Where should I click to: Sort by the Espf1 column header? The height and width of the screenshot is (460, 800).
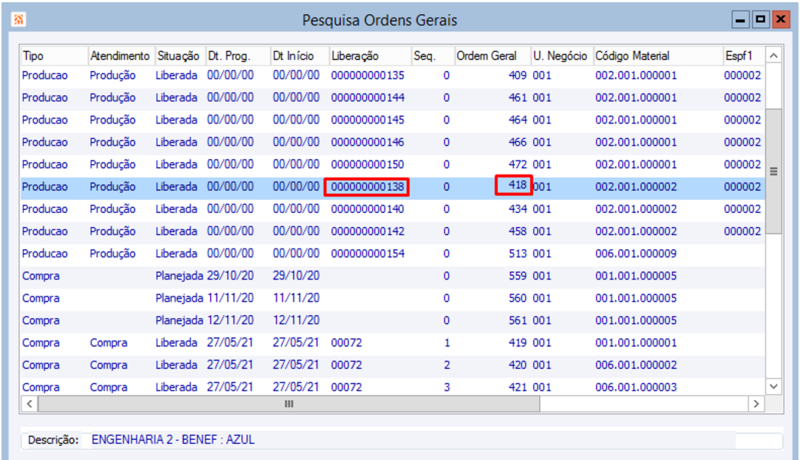pyautogui.click(x=744, y=56)
